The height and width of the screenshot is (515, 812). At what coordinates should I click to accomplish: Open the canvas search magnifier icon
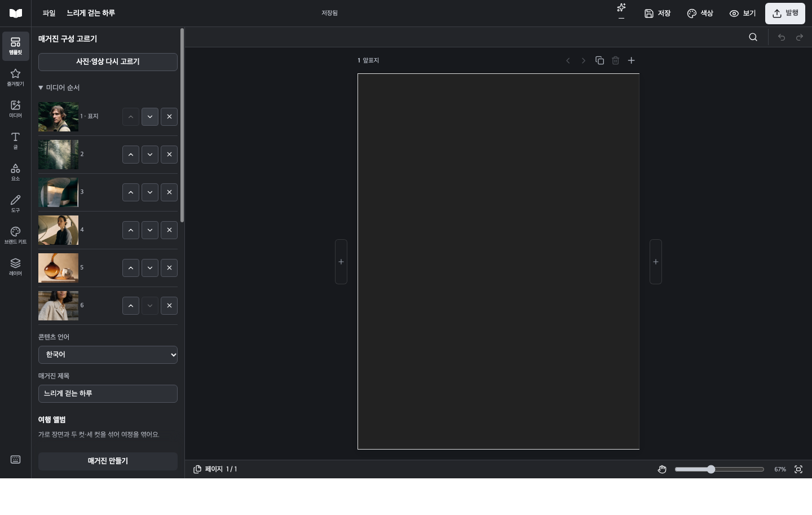[x=753, y=37]
